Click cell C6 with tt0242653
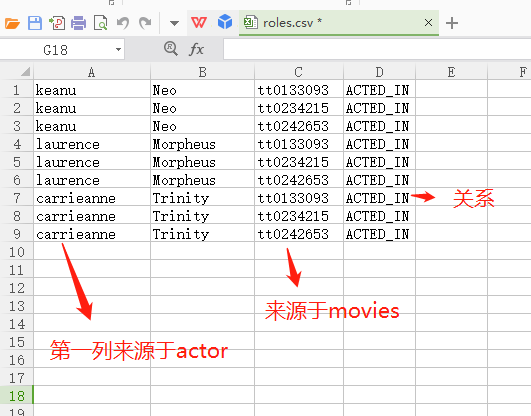 click(299, 180)
